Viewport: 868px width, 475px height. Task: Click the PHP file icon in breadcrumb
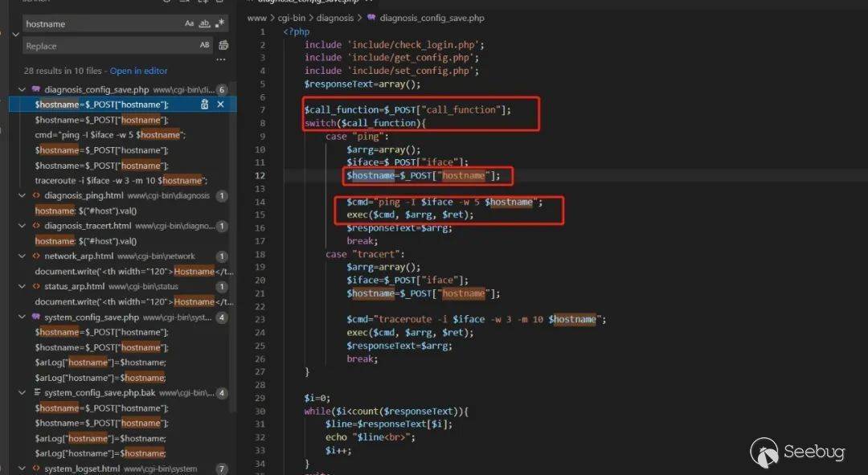[x=371, y=18]
